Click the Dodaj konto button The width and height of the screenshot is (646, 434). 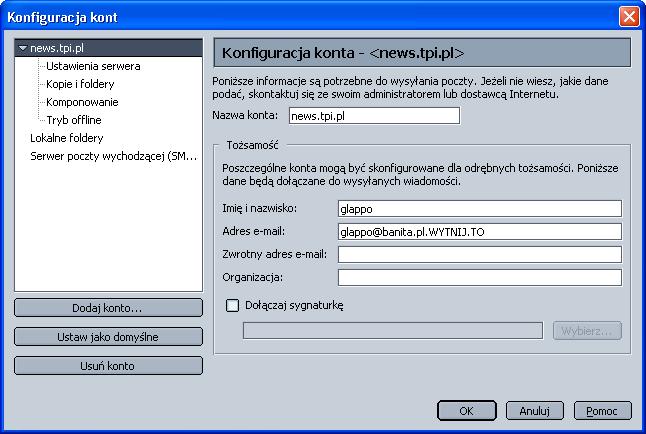tap(108, 307)
